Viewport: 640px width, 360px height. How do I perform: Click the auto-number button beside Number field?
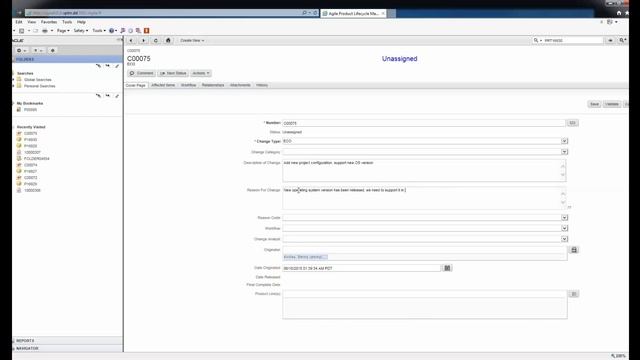pyautogui.click(x=572, y=123)
